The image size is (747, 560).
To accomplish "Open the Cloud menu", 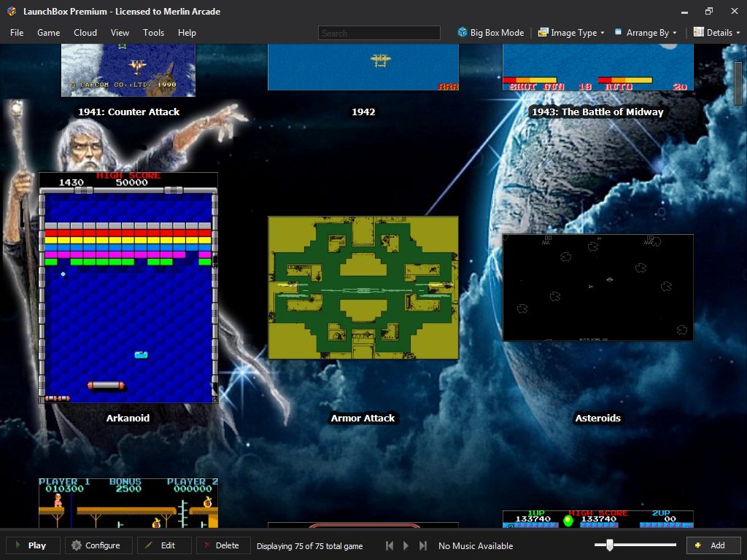I will tap(85, 32).
